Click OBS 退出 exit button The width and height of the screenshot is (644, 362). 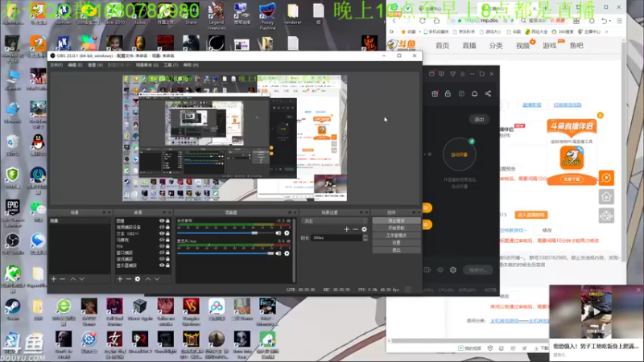[396, 250]
